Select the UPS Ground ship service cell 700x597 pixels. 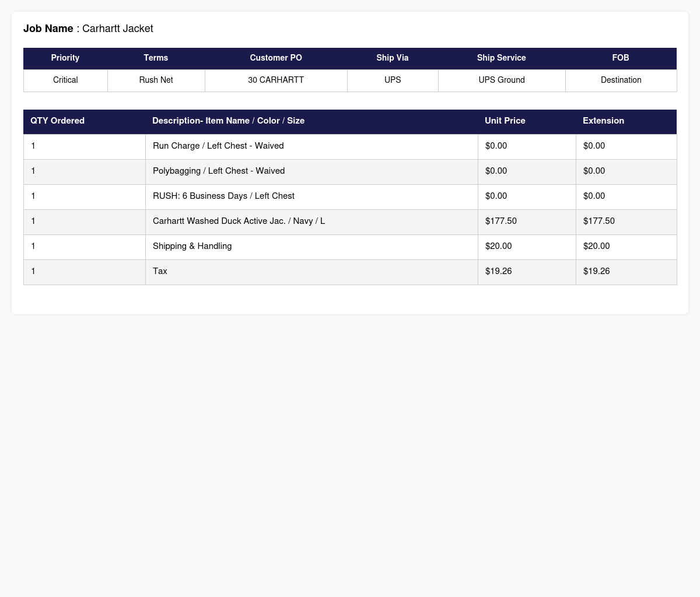[x=502, y=80]
